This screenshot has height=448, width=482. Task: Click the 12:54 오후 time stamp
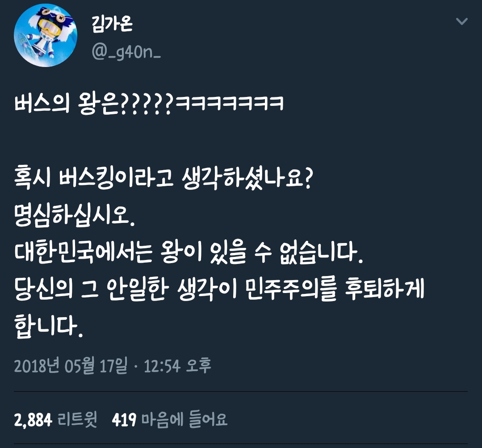[177, 366]
